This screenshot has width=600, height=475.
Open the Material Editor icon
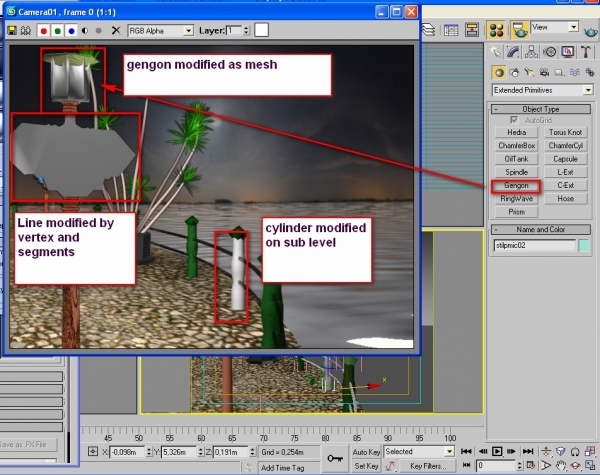tap(496, 30)
